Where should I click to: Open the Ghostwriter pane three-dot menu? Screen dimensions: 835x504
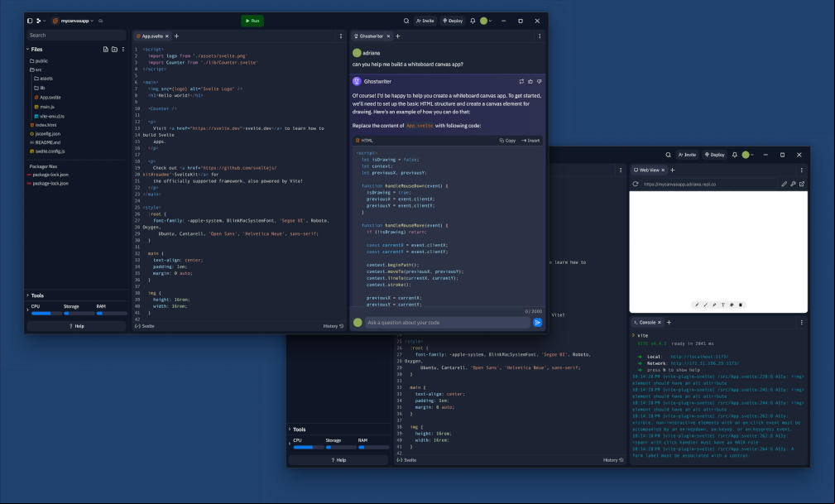(x=540, y=36)
